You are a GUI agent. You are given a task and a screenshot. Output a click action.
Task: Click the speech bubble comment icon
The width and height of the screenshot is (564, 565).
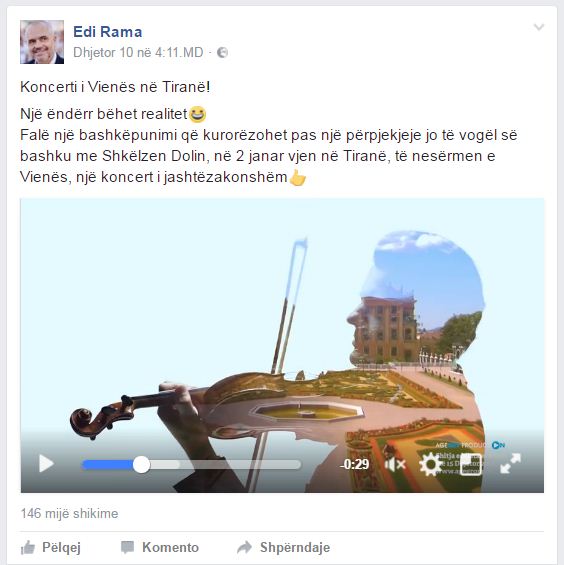point(127,547)
